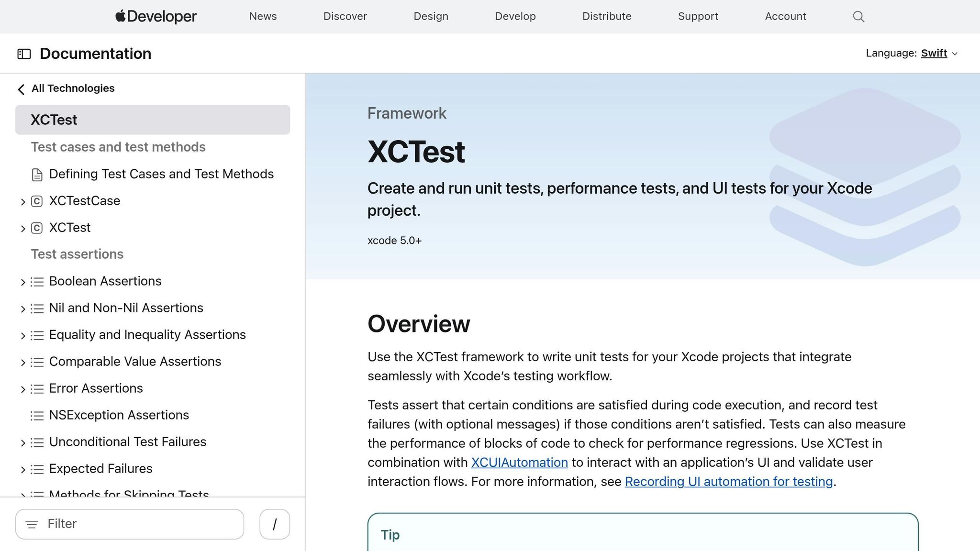
Task: Click the Apple Developer logo
Action: pos(156,17)
